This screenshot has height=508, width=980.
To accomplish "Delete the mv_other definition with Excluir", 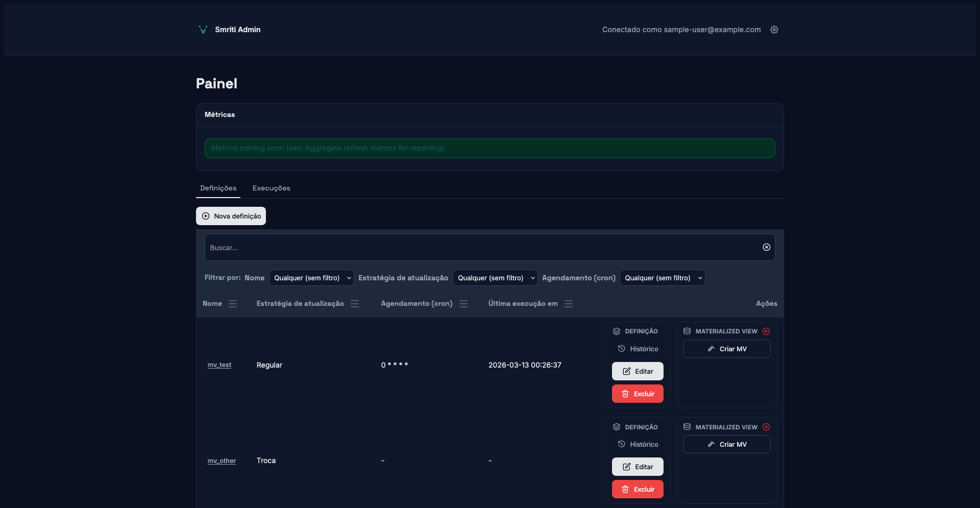I will pos(638,489).
